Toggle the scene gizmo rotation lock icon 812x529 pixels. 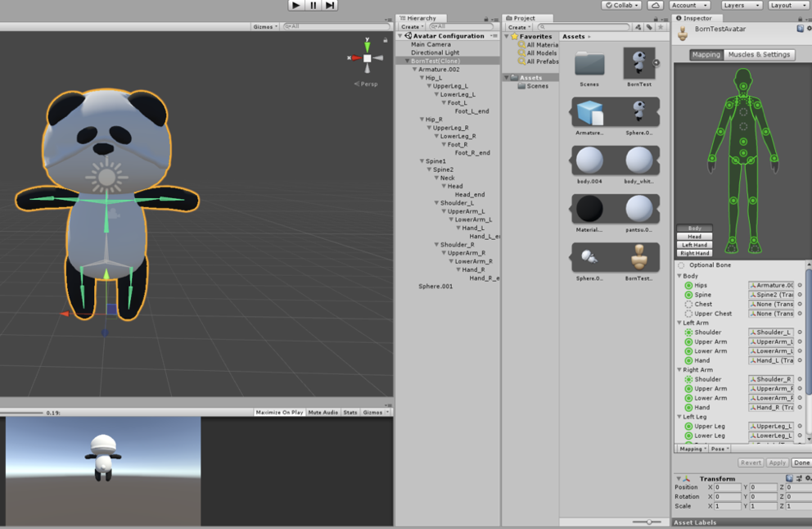coord(386,40)
